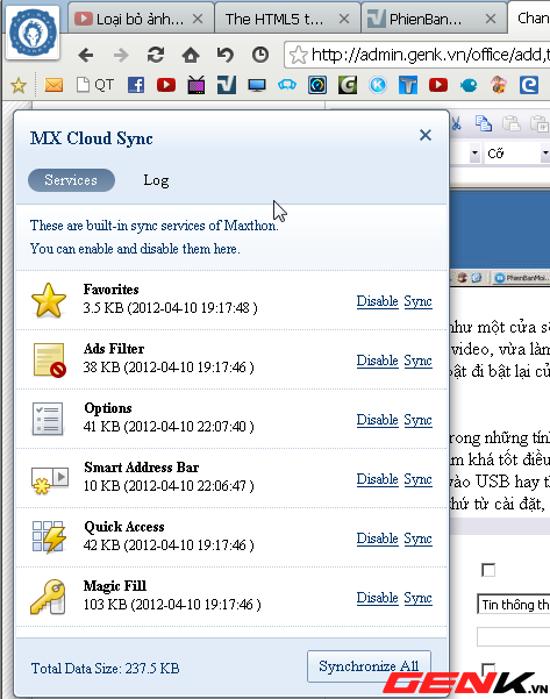Open the blue e bookmark icon
Image resolution: width=550 pixels, height=699 pixels.
(x=529, y=85)
